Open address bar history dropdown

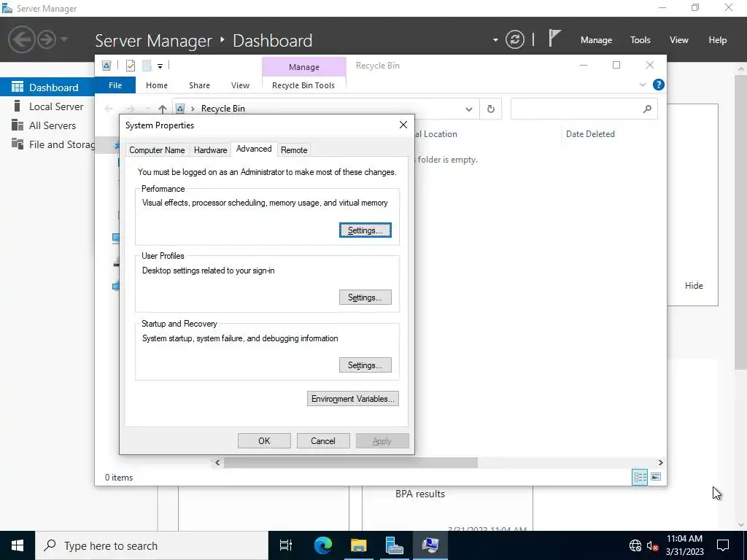click(x=469, y=109)
